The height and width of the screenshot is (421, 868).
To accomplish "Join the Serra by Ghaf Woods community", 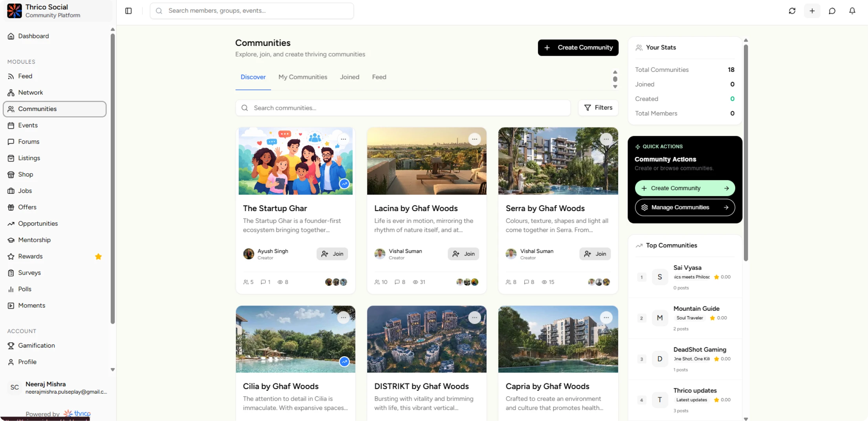I will pyautogui.click(x=595, y=254).
